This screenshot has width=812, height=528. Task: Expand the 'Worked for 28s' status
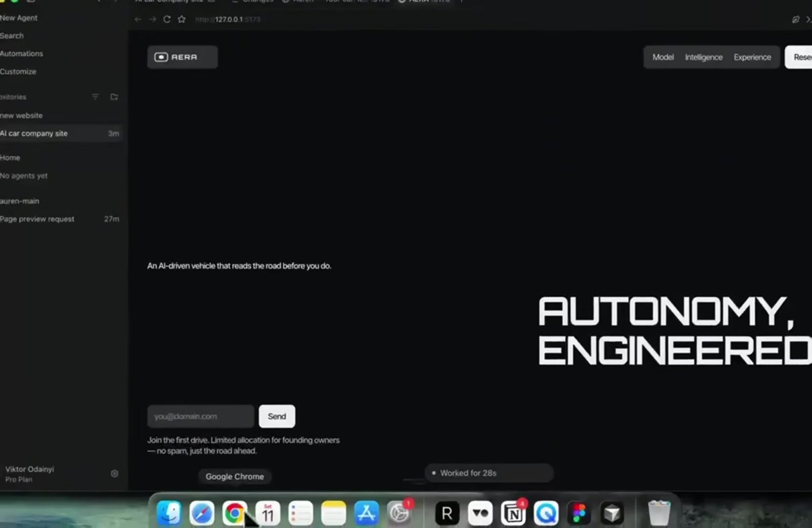[x=489, y=473]
